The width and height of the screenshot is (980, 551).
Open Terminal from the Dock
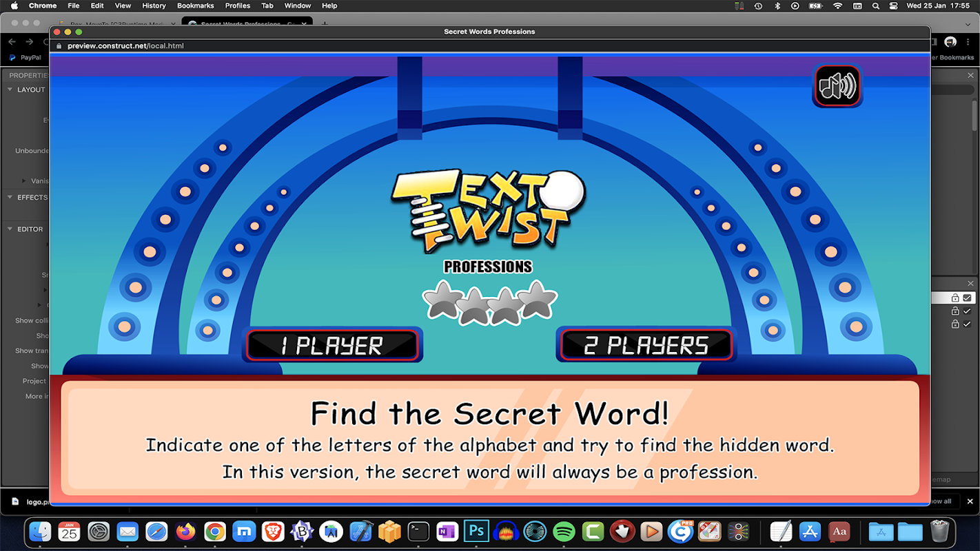click(x=418, y=531)
